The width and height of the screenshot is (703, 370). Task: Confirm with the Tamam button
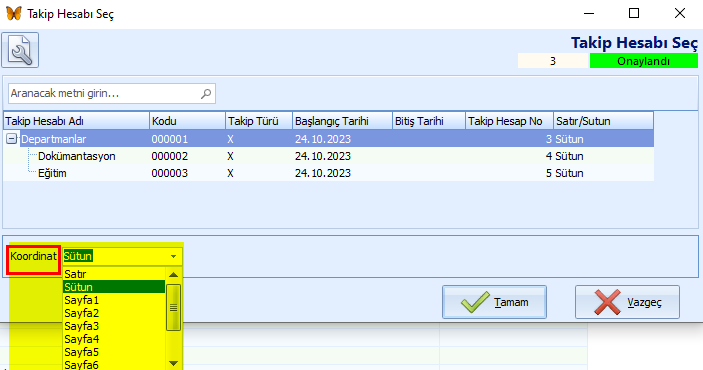(495, 302)
